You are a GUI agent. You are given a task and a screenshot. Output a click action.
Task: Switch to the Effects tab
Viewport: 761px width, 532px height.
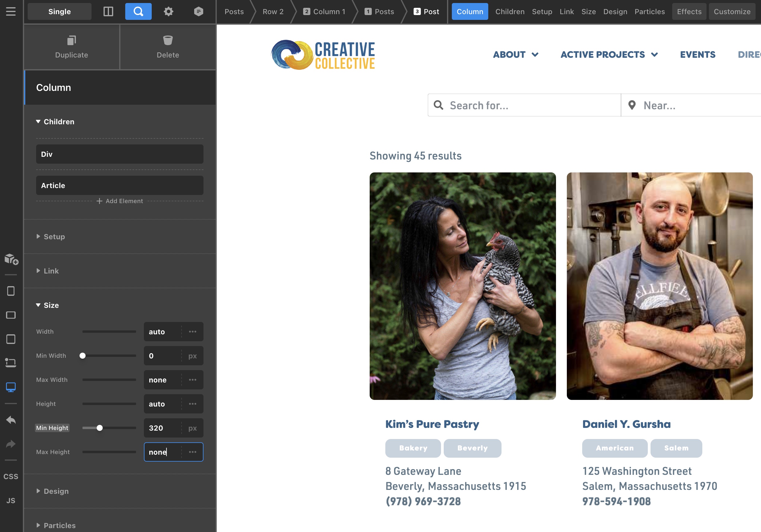[x=689, y=12]
